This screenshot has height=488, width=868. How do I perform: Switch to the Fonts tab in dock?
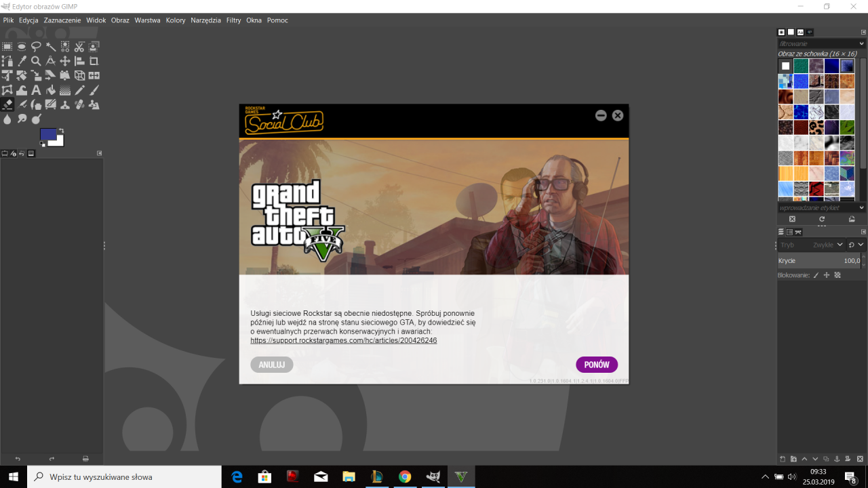coord(800,32)
